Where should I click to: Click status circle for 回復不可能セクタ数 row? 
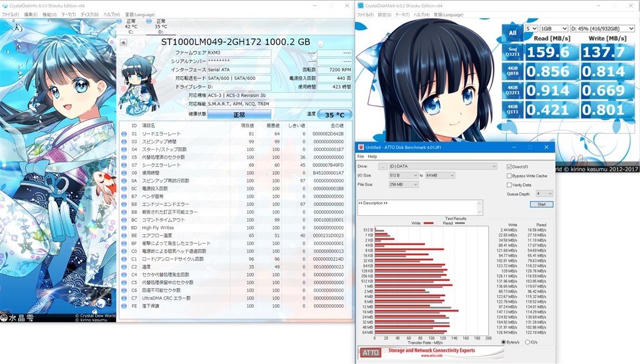point(124,290)
